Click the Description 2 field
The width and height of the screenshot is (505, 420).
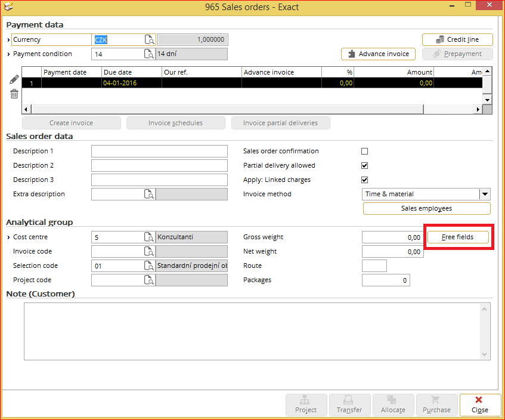159,165
